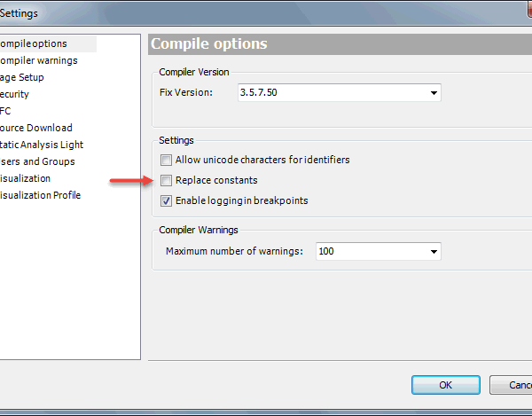Viewport: 532px width, 416px height.
Task: Click the Fix Version field showing 3.5.7.50
Action: [x=340, y=92]
